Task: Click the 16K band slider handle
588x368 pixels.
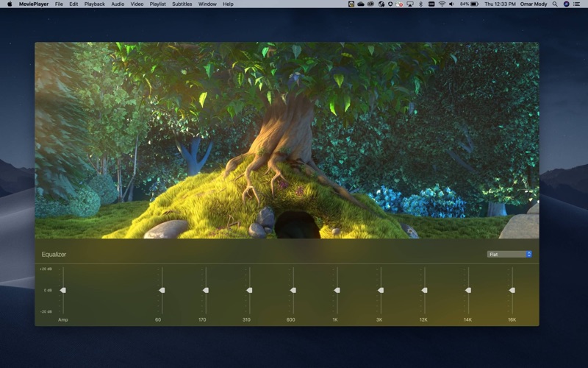Action: pos(512,290)
